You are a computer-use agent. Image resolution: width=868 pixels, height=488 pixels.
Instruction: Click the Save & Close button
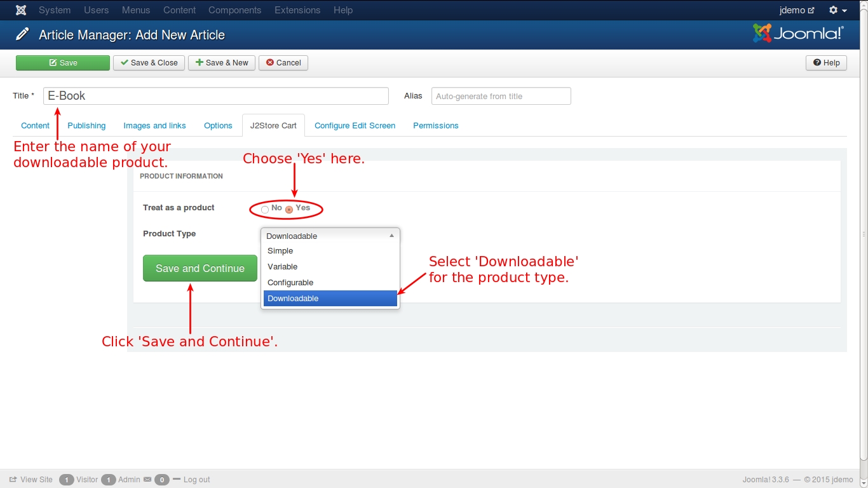149,63
